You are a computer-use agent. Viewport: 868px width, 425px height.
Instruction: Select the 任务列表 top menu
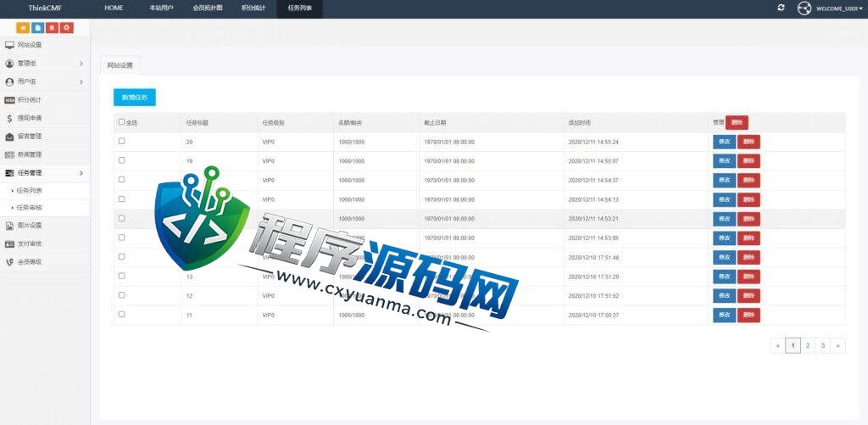click(x=299, y=8)
